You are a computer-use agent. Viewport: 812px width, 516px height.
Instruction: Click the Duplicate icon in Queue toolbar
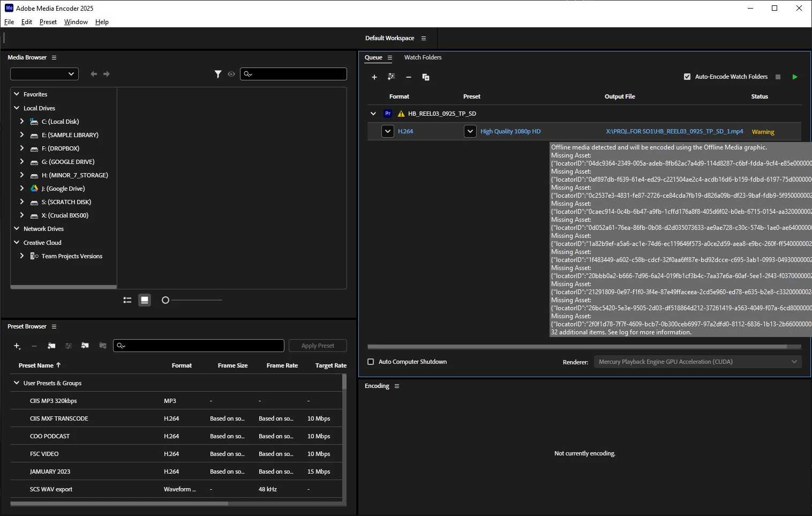coord(426,77)
